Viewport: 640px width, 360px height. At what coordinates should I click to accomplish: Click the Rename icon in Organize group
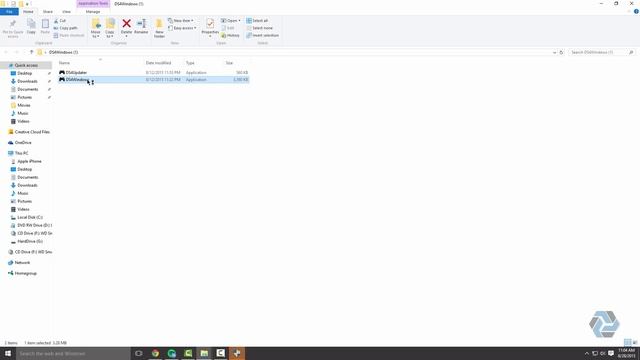(141, 24)
